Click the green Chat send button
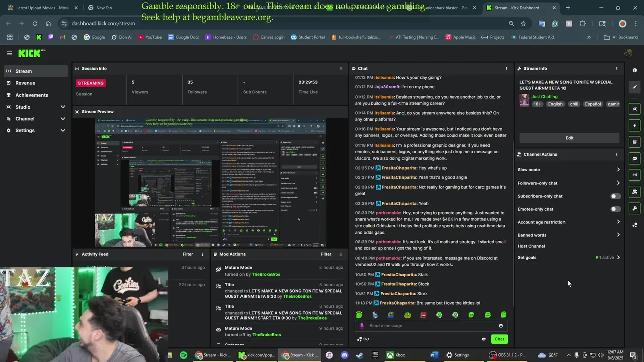 pos(499,339)
